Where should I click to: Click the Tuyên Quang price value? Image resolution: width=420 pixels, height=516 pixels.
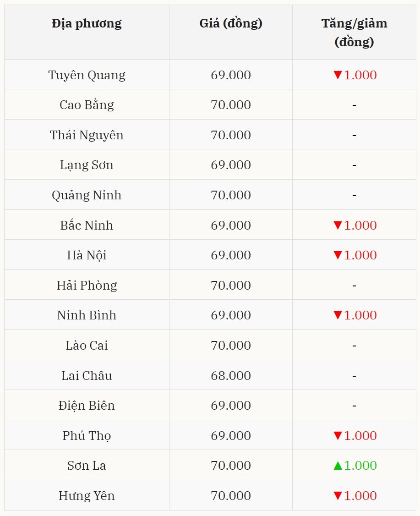point(231,75)
